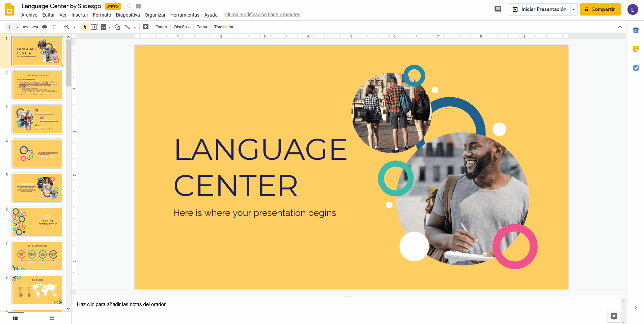Open Google Keep side panel icon

click(636, 49)
